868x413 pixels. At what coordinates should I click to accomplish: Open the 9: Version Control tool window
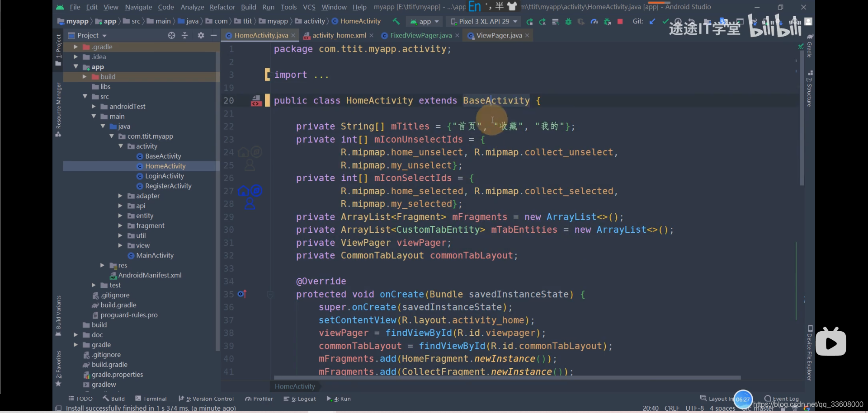206,399
